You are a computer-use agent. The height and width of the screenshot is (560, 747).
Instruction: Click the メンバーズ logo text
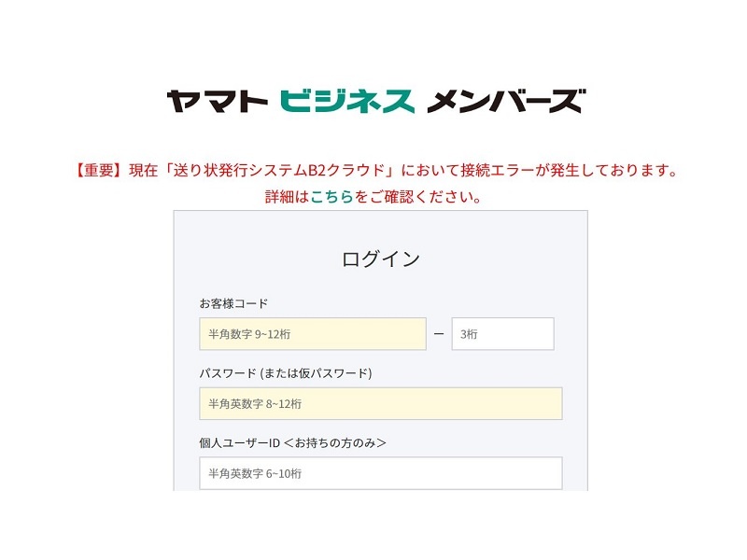click(x=505, y=101)
